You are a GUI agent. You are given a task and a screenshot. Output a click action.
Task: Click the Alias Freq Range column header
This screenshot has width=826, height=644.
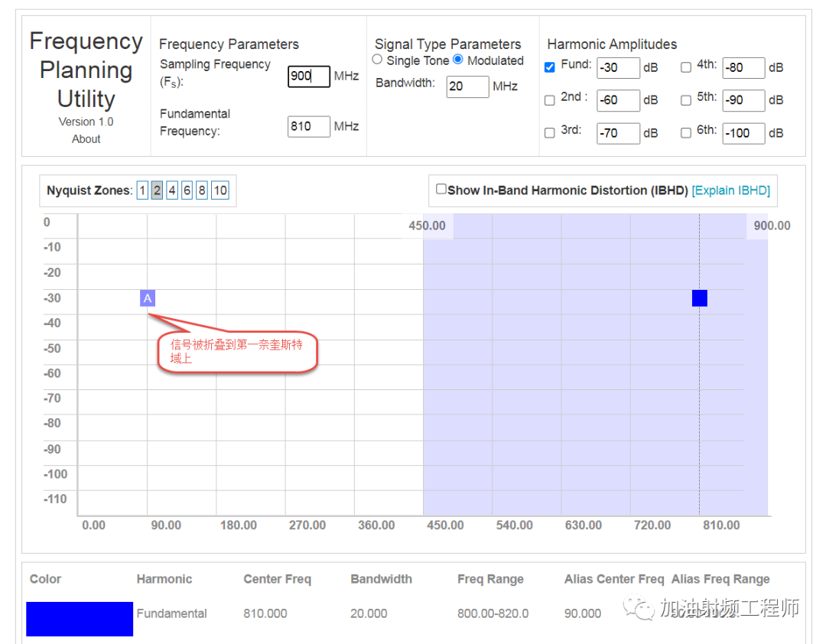point(720,579)
